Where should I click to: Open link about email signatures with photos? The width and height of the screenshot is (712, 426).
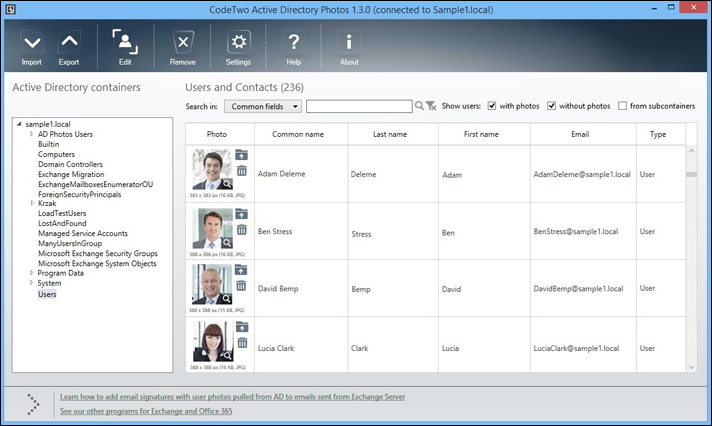pyautogui.click(x=232, y=396)
